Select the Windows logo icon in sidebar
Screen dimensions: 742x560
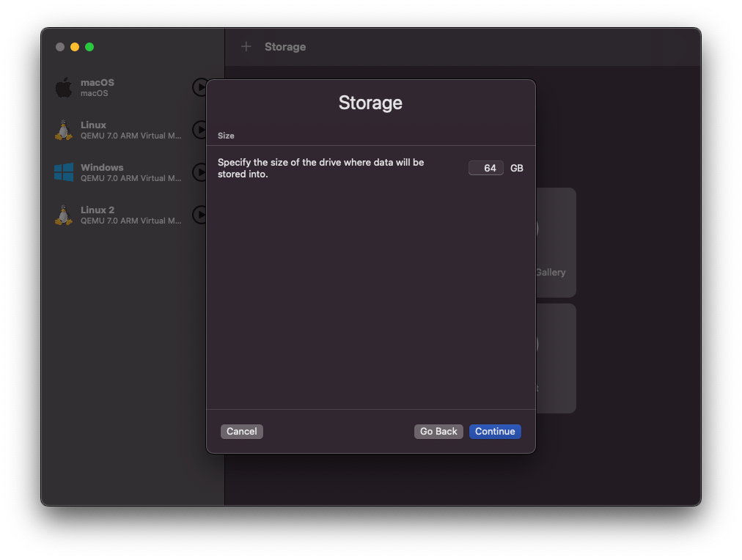coord(63,172)
